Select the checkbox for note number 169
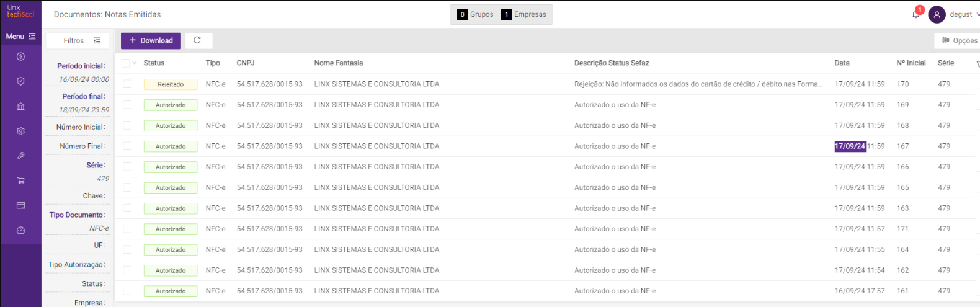The width and height of the screenshot is (980, 307). tap(127, 105)
